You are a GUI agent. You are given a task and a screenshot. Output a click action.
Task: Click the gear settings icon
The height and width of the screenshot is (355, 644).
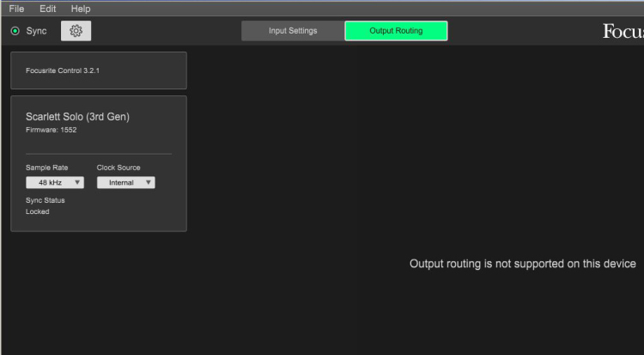(x=76, y=31)
